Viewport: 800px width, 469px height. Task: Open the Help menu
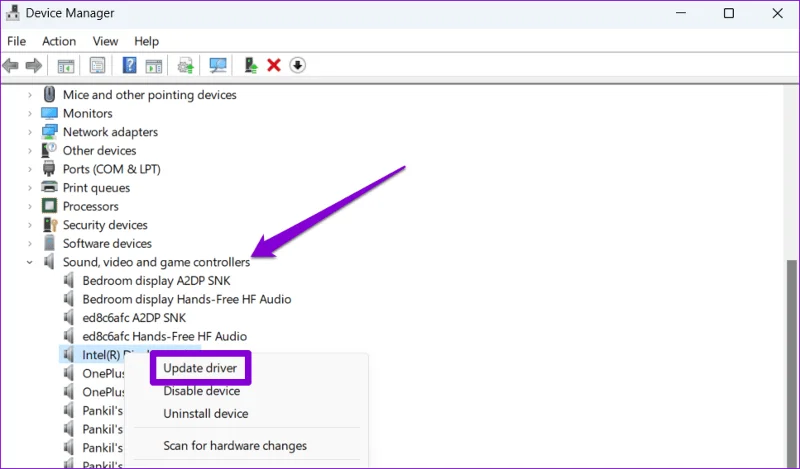point(146,41)
